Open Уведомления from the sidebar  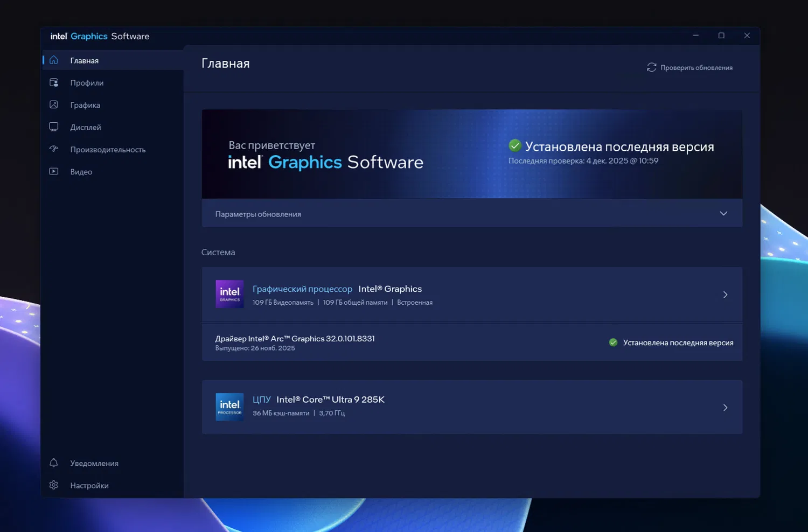(113, 463)
